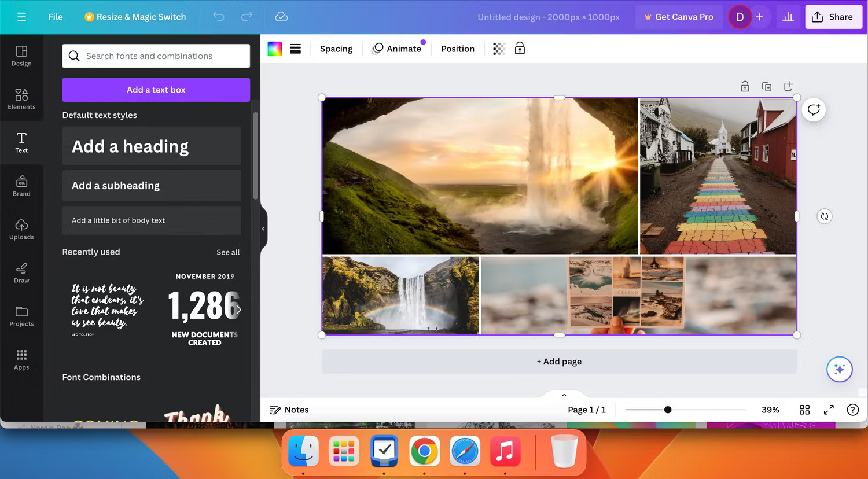This screenshot has width=868, height=479.
Task: Open the color picker swatch in the toolbar
Action: 274,49
